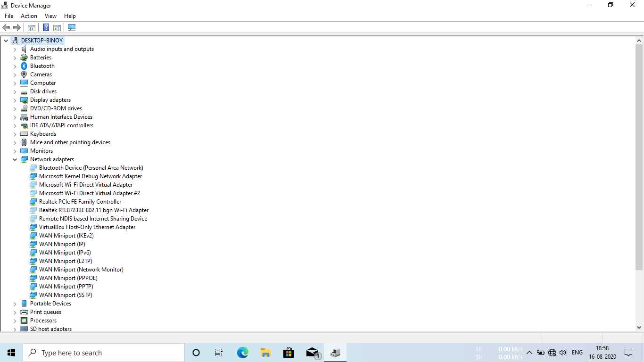
Task: Expand the Keyboards category arrow
Action: pos(15,134)
